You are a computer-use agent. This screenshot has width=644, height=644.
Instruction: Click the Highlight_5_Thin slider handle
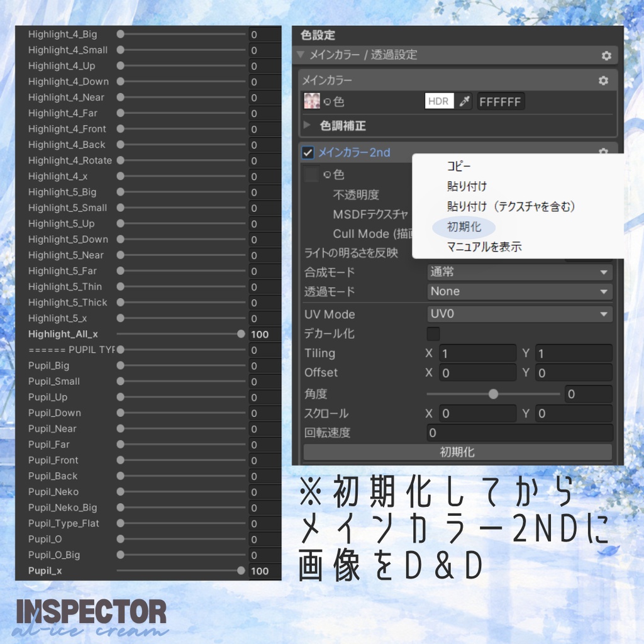point(120,287)
